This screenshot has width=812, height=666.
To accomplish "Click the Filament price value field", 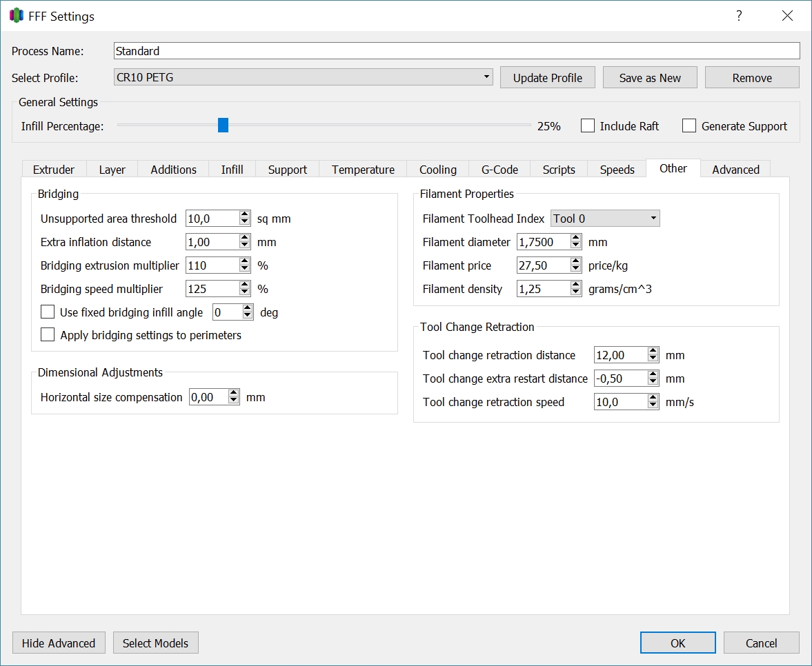I will (x=543, y=265).
